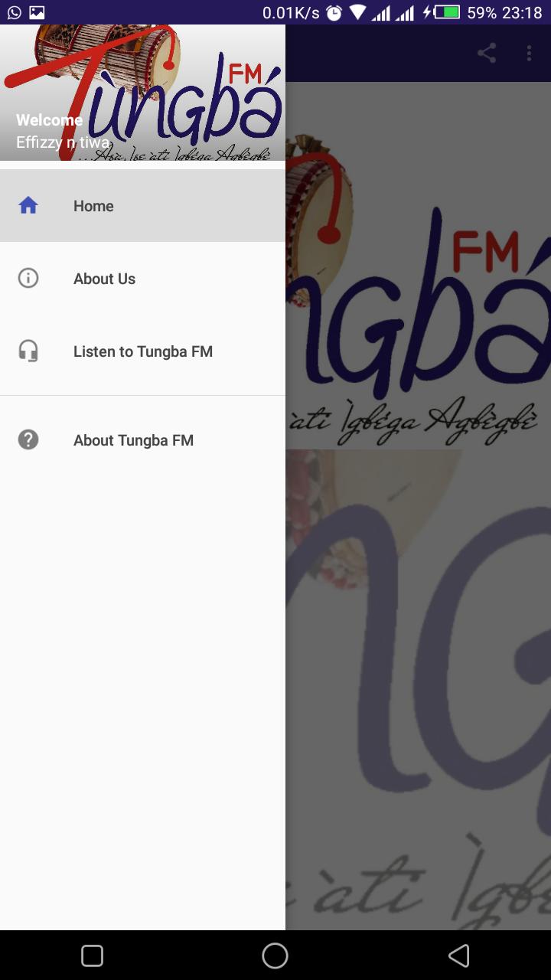Tap the Android back navigation button
551x980 pixels.
pyautogui.click(x=458, y=955)
